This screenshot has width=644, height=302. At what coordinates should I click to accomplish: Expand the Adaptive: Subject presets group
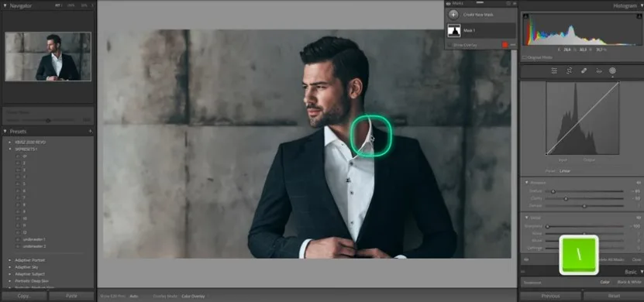pos(10,274)
